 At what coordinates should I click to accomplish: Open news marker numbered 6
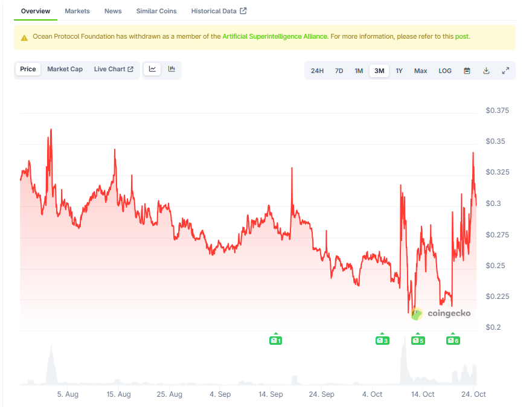pos(453,341)
